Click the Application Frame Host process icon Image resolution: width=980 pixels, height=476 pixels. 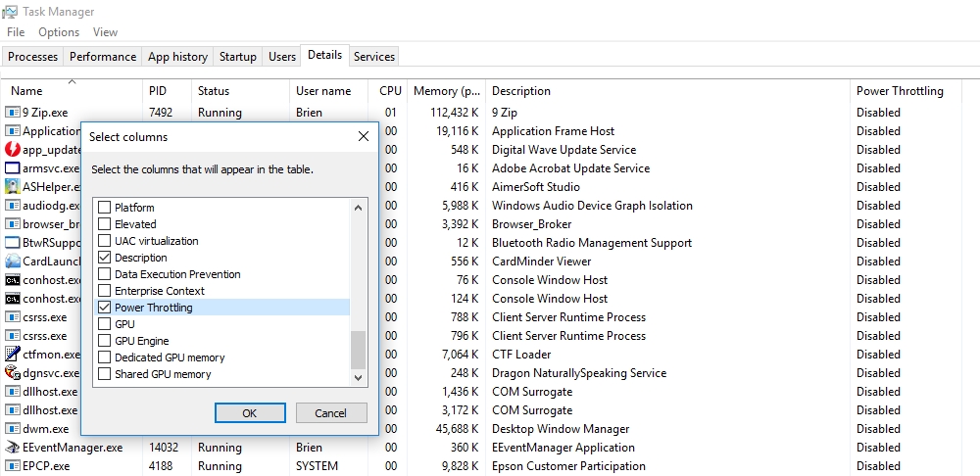(13, 131)
